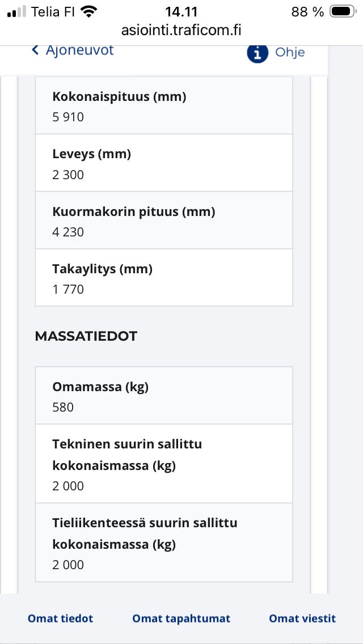Select the Kokonaispituus (mm) row
The height and width of the screenshot is (644, 363).
pyautogui.click(x=164, y=106)
